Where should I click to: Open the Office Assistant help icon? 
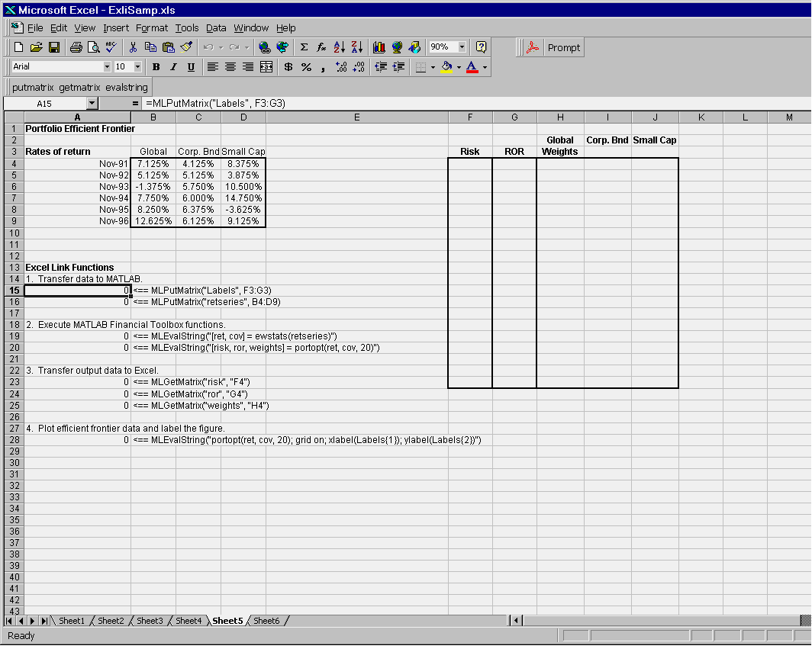[481, 47]
